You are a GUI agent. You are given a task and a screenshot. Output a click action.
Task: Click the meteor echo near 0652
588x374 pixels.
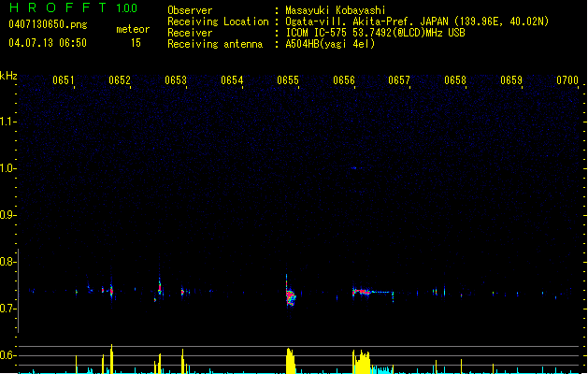click(111, 291)
